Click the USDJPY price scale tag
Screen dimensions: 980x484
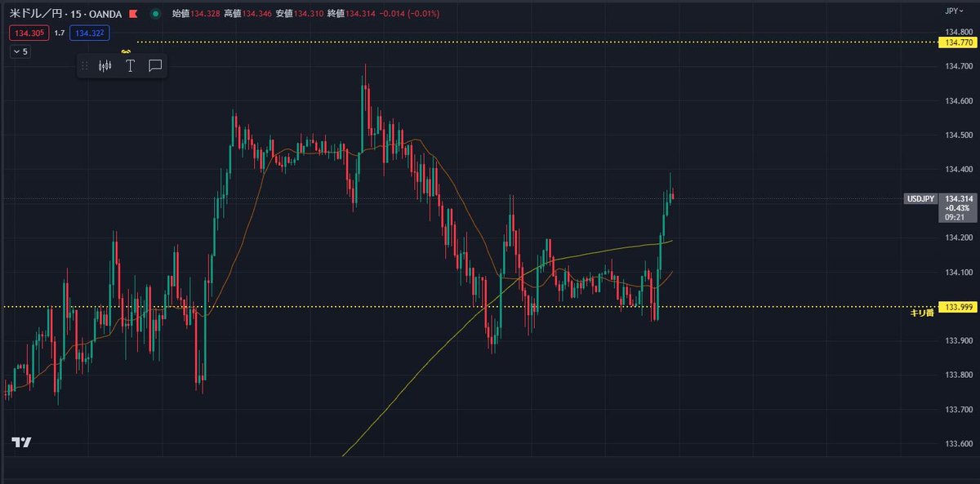pos(920,199)
